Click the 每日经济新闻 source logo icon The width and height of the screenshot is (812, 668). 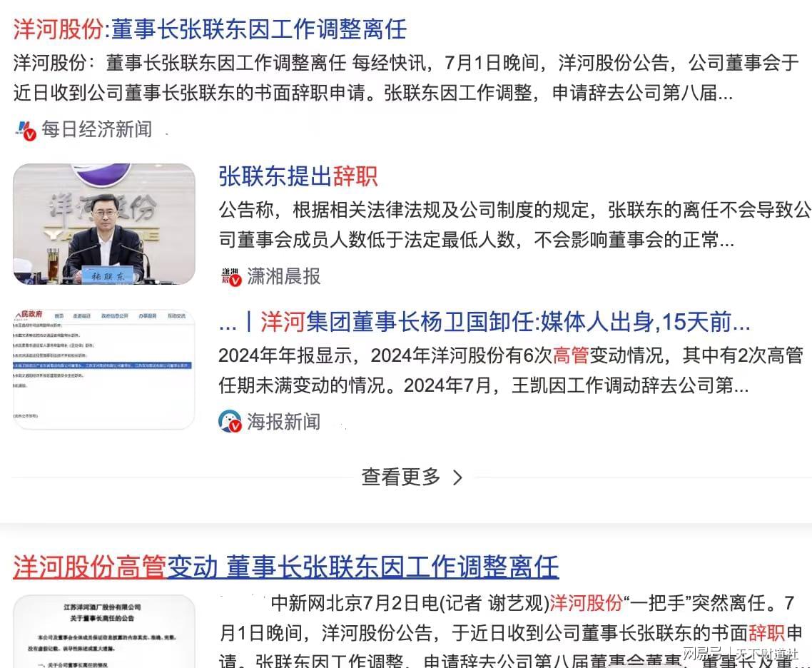pos(26,130)
